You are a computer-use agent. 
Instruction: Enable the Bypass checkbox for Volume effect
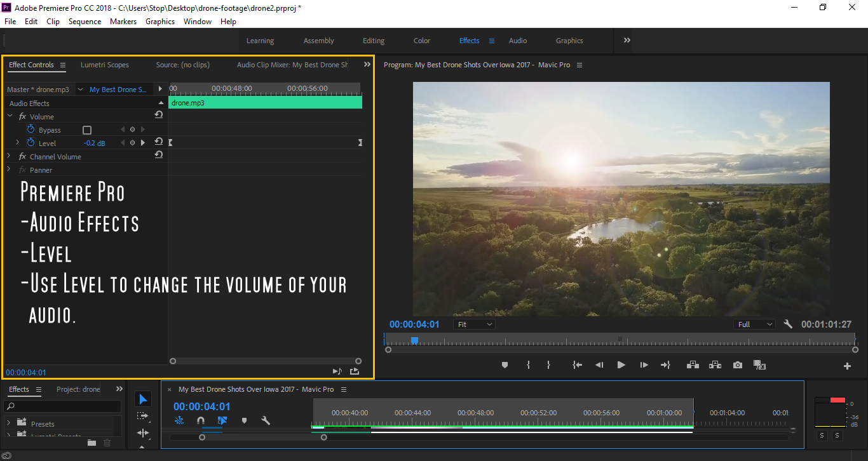point(86,130)
